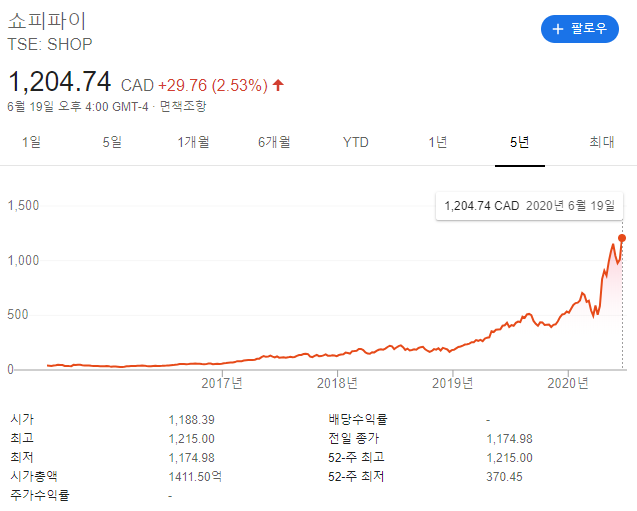Click the 52-주 최저 value 370.45
The image size is (637, 511).
(x=504, y=476)
